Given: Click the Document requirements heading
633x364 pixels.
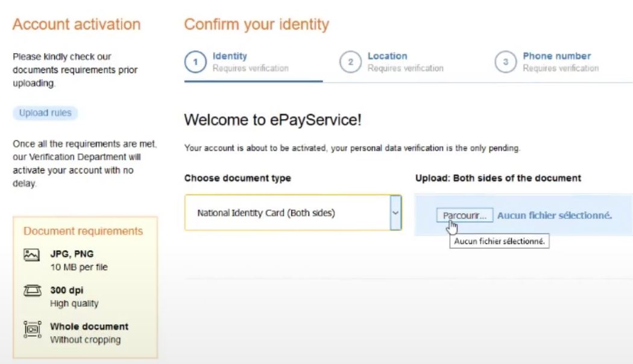Looking at the screenshot, I should (83, 231).
